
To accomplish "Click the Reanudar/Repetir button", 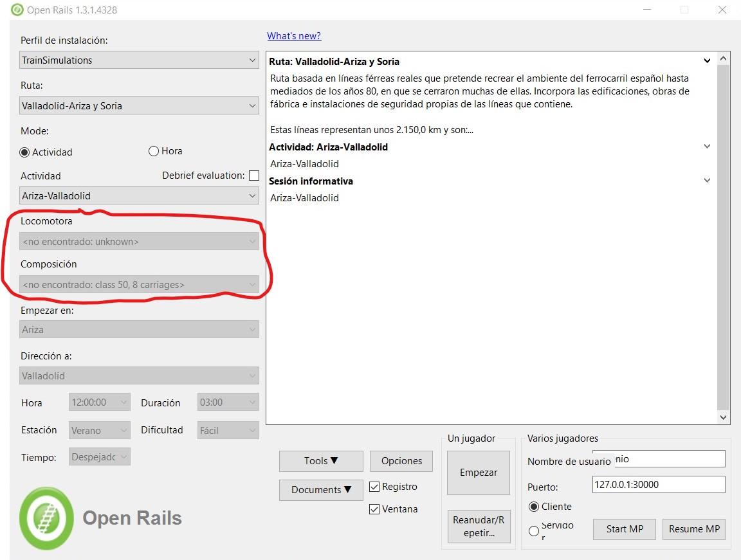I will tap(479, 527).
